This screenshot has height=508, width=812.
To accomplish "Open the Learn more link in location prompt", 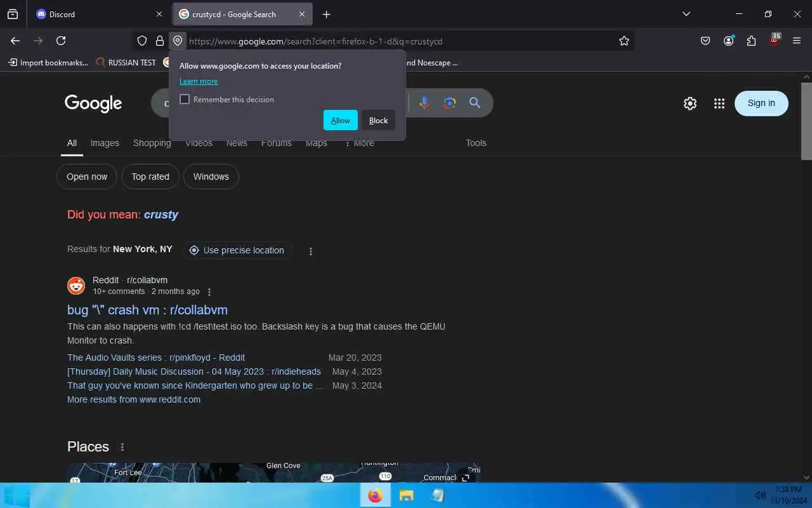I will 199,81.
